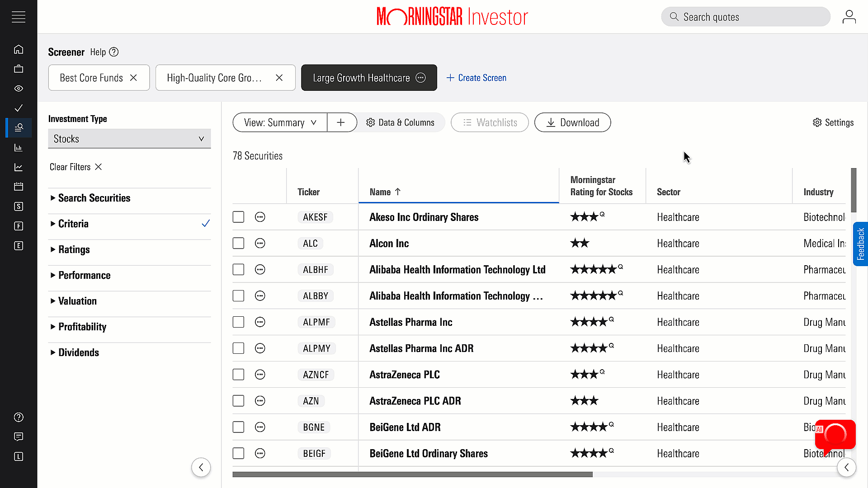Image resolution: width=868 pixels, height=488 pixels.
Task: Open the Investment Type Stocks dropdown
Action: pyautogui.click(x=129, y=139)
